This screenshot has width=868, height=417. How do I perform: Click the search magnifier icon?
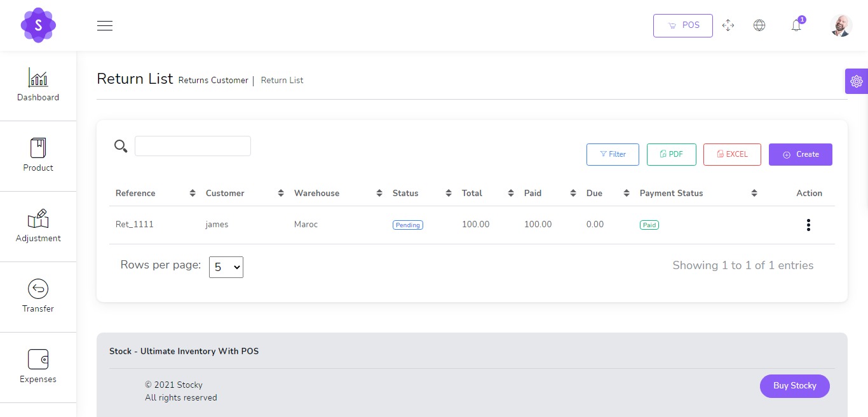pos(121,147)
